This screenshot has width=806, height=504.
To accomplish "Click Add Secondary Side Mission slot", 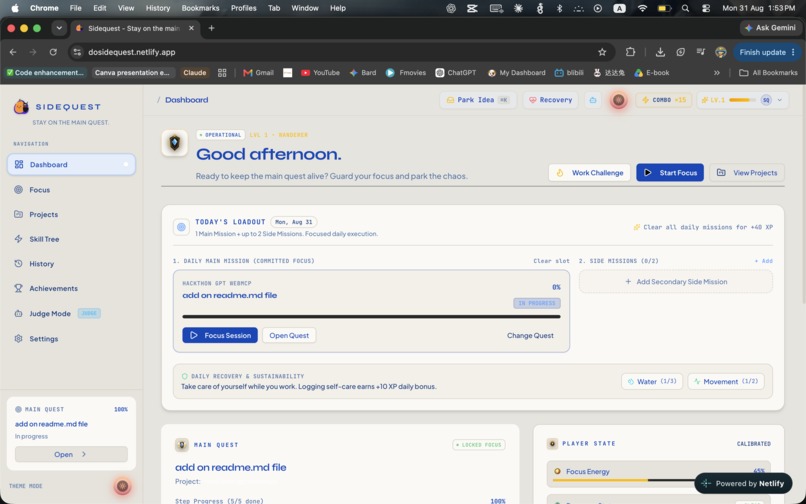I will click(675, 282).
